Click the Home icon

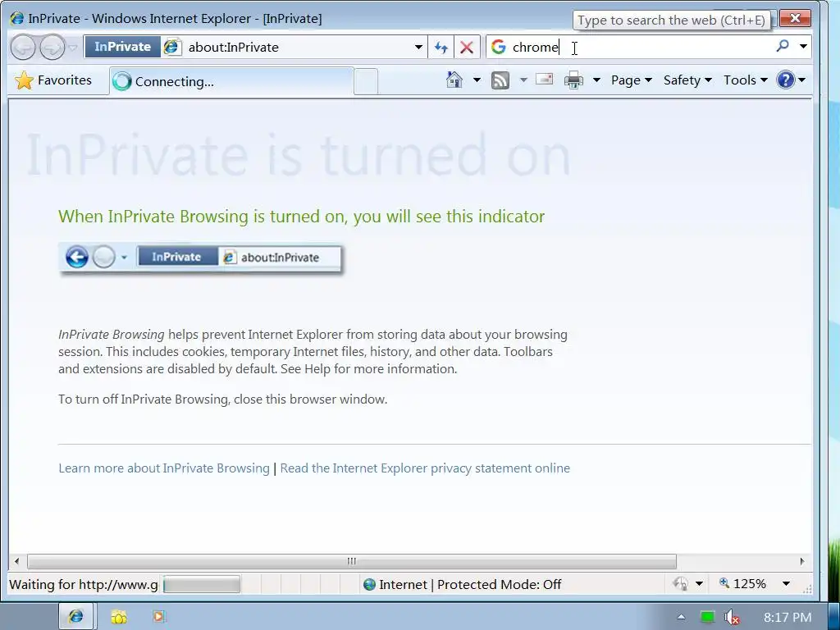click(454, 80)
